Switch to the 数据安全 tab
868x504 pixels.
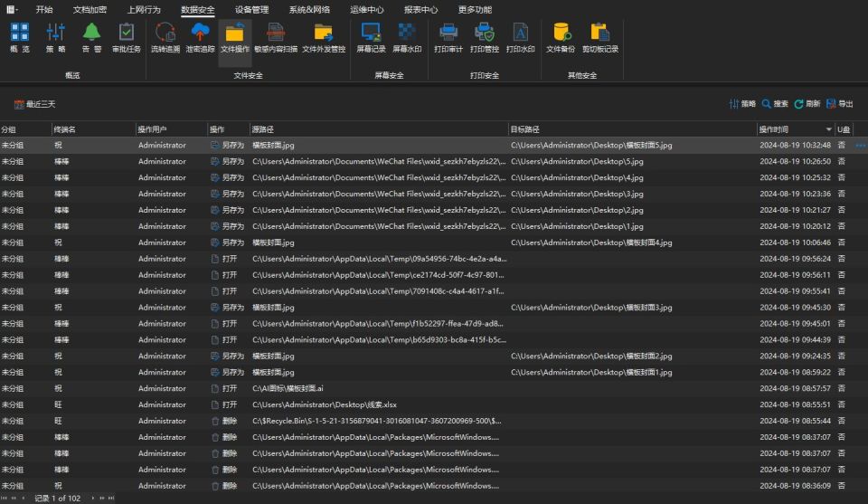(198, 9)
